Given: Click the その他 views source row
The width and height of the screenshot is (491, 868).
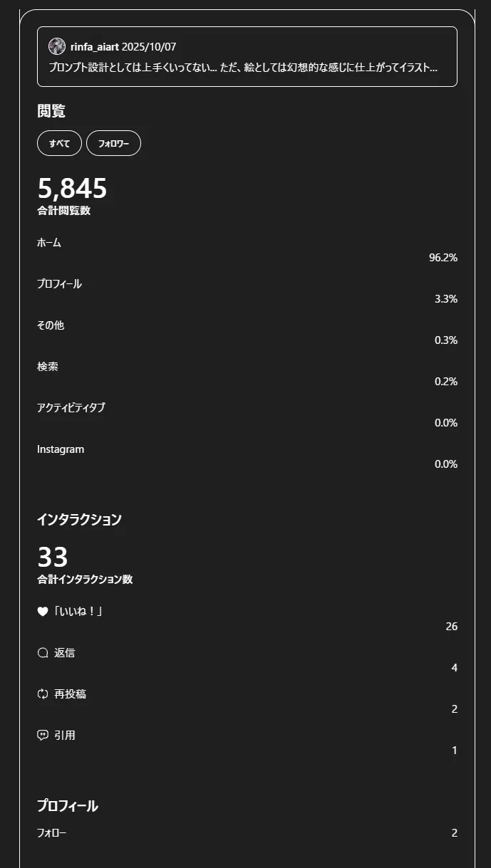Looking at the screenshot, I should 247,333.
